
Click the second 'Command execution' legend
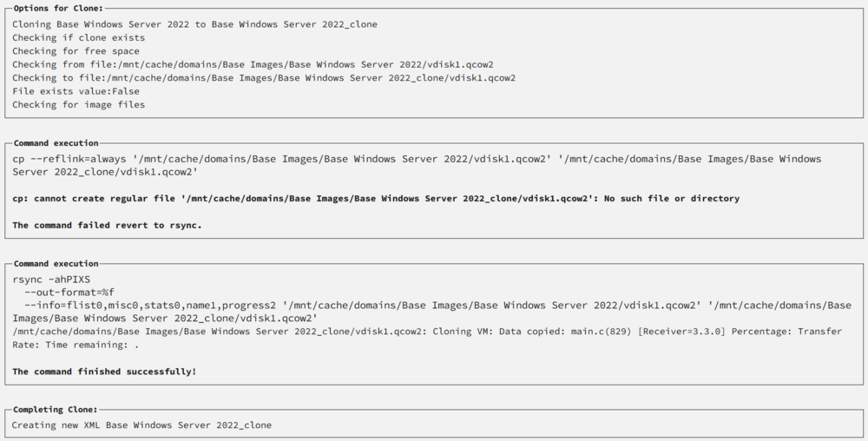pyautogui.click(x=56, y=263)
